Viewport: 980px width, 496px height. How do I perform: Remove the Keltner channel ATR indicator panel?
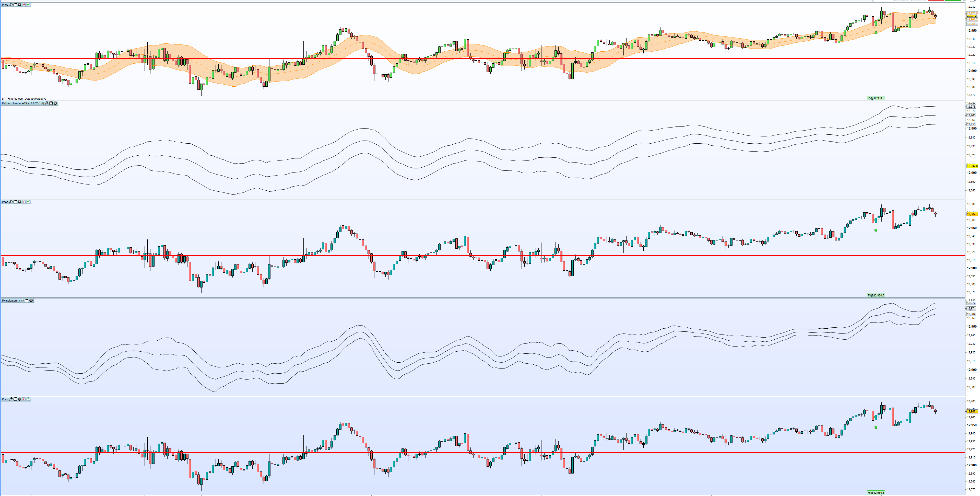(55, 103)
